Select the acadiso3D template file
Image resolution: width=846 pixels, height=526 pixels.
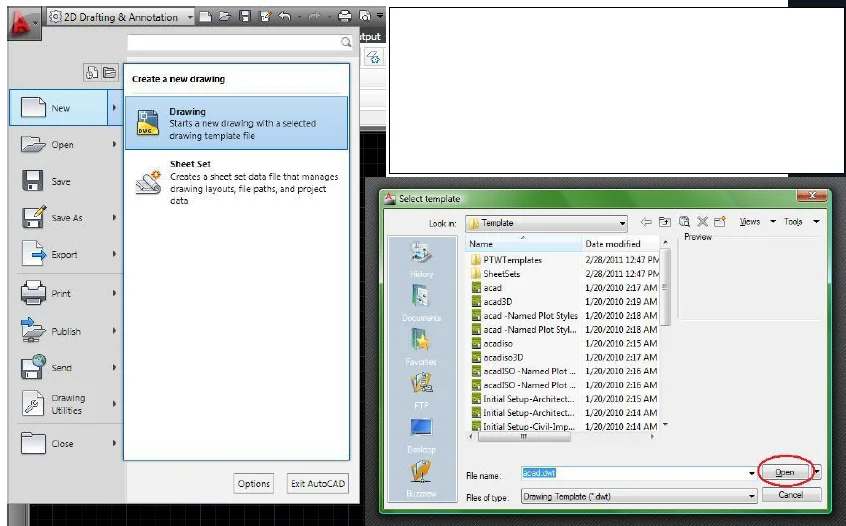click(x=497, y=357)
